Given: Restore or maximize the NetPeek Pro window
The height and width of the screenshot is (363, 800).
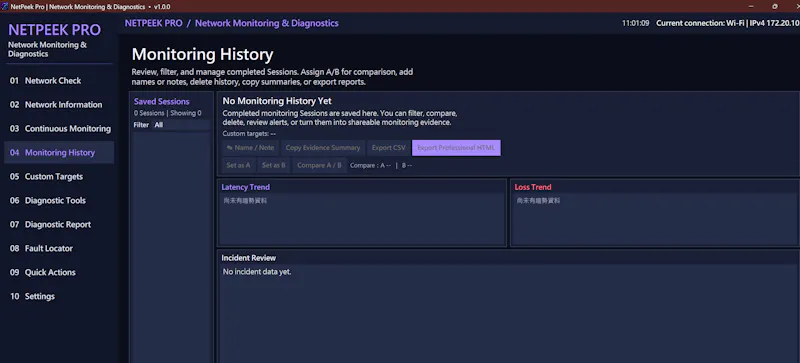Looking at the screenshot, I should [x=774, y=7].
